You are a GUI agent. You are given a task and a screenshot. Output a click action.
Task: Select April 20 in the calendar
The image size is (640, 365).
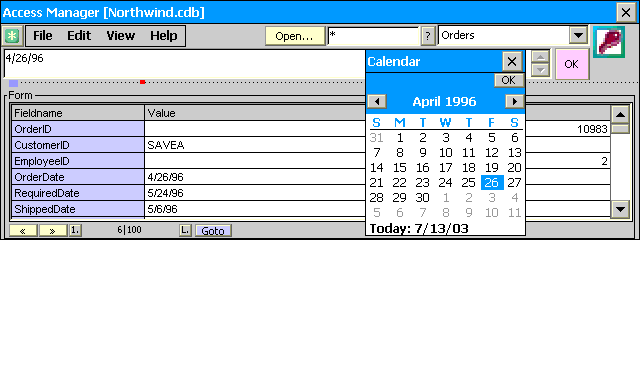[x=514, y=167]
